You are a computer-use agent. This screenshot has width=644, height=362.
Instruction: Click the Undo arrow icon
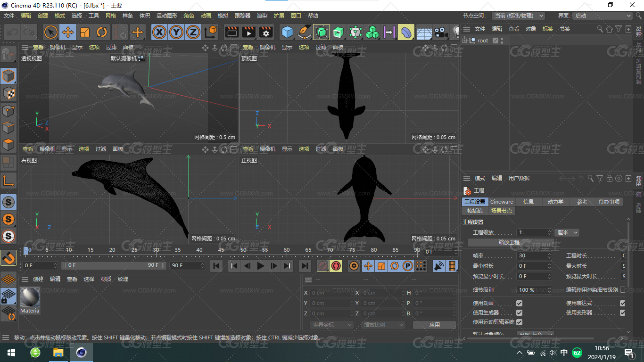[12, 32]
